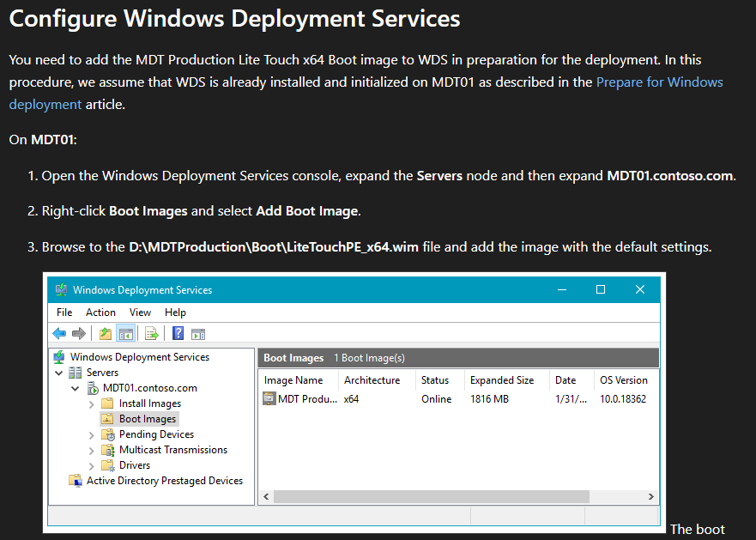
Task: Open the Action menu
Action: tap(100, 312)
